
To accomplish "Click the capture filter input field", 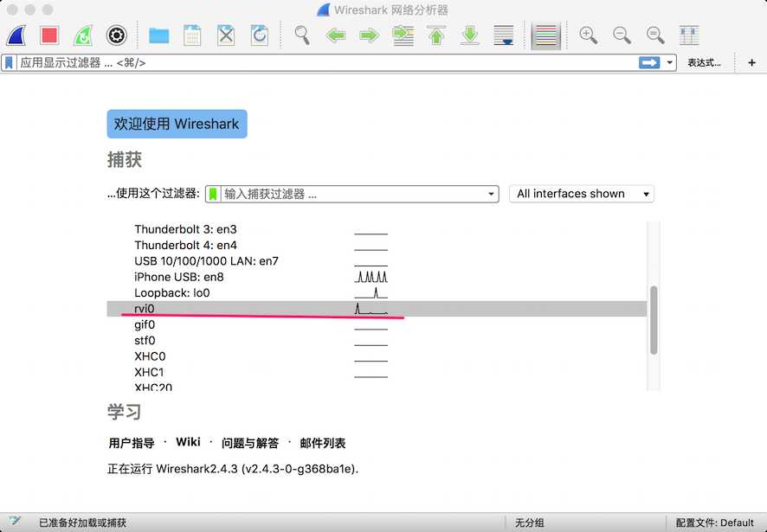I will [x=352, y=194].
